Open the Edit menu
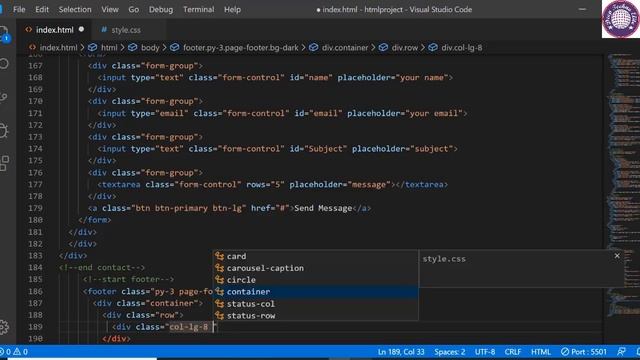The width and height of the screenshot is (640, 360). 42,9
